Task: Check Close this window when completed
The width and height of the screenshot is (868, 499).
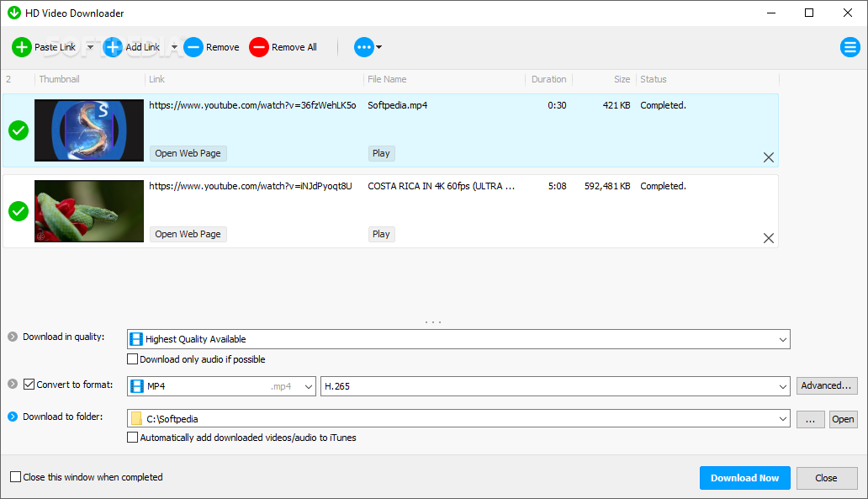Action: pyautogui.click(x=15, y=477)
